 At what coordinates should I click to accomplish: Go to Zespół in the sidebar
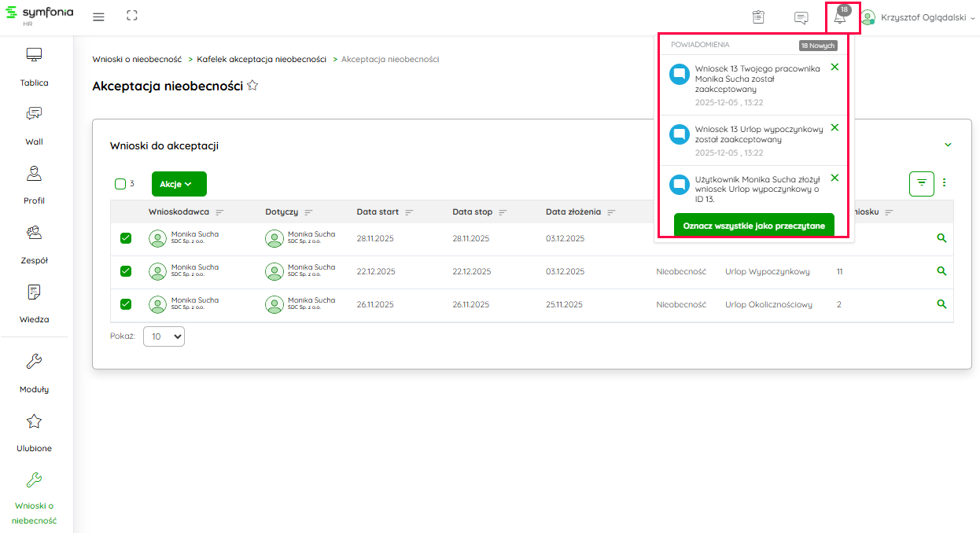point(34,244)
